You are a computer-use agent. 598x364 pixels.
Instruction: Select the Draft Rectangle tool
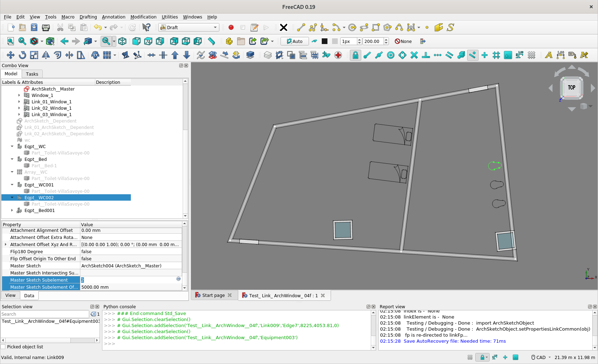pyautogui.click(x=375, y=27)
